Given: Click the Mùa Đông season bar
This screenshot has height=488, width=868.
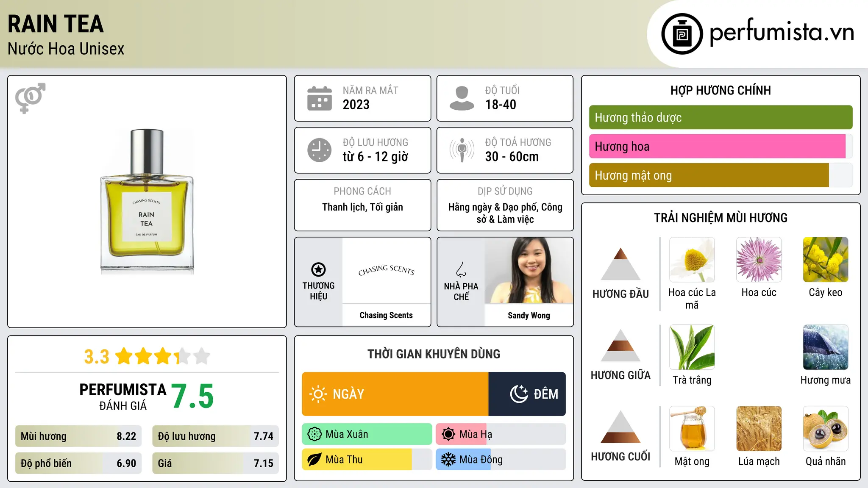Looking at the screenshot, I should (x=501, y=460).
